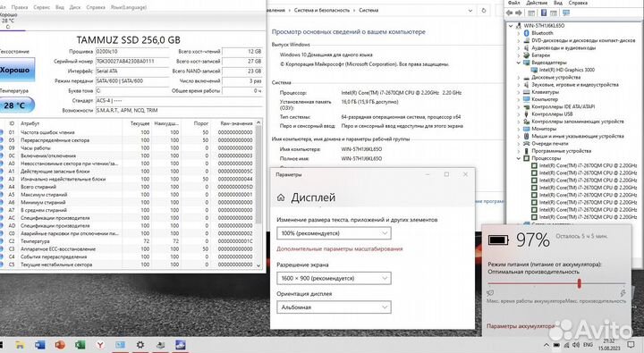Click the Home icon in Параметры window
Viewport: 644px width, 353px height.
(281, 198)
